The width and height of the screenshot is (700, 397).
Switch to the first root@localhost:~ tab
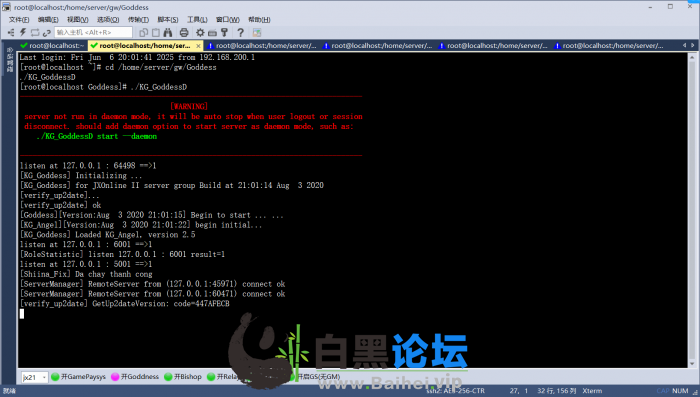click(53, 46)
